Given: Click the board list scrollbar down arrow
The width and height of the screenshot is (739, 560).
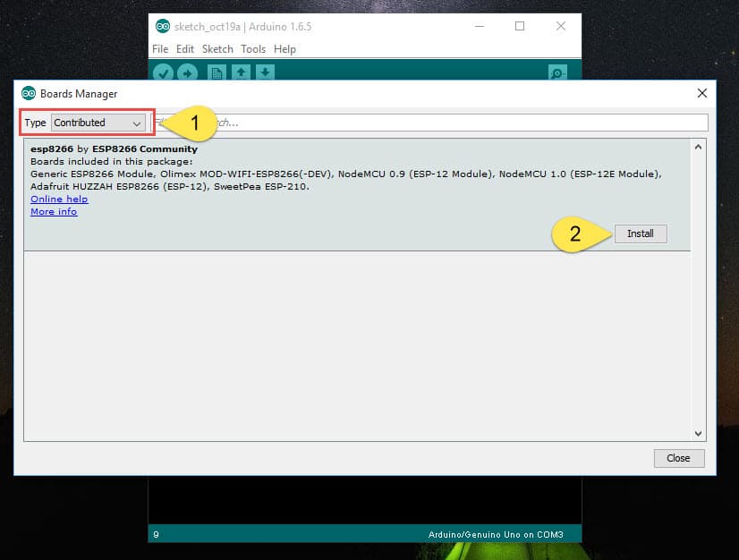Looking at the screenshot, I should [699, 433].
